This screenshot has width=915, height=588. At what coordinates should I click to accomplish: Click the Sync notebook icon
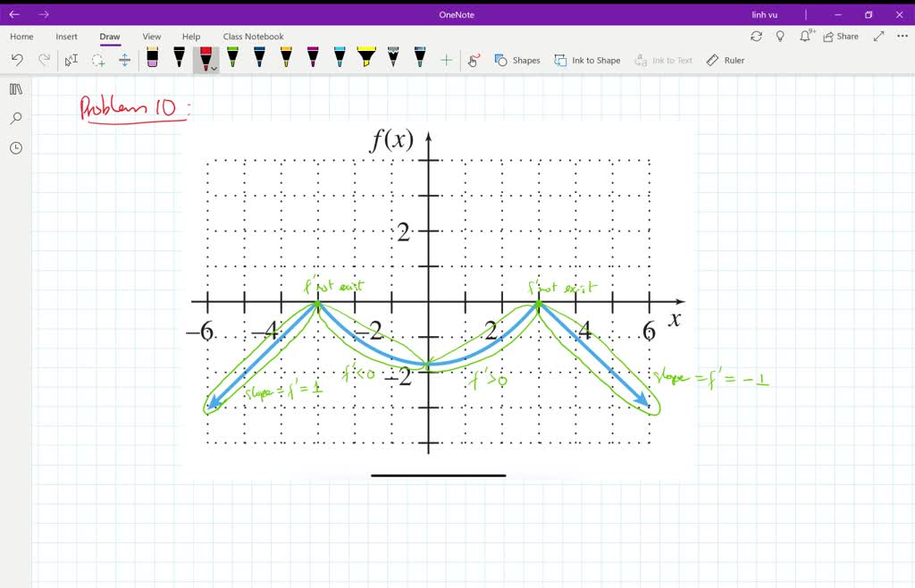coord(756,37)
